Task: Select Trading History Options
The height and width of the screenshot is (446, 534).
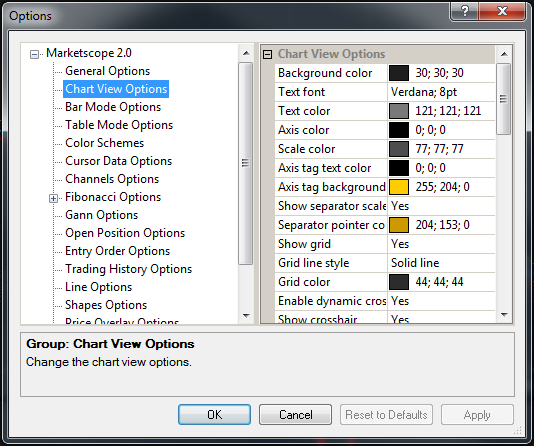Action: (x=128, y=269)
